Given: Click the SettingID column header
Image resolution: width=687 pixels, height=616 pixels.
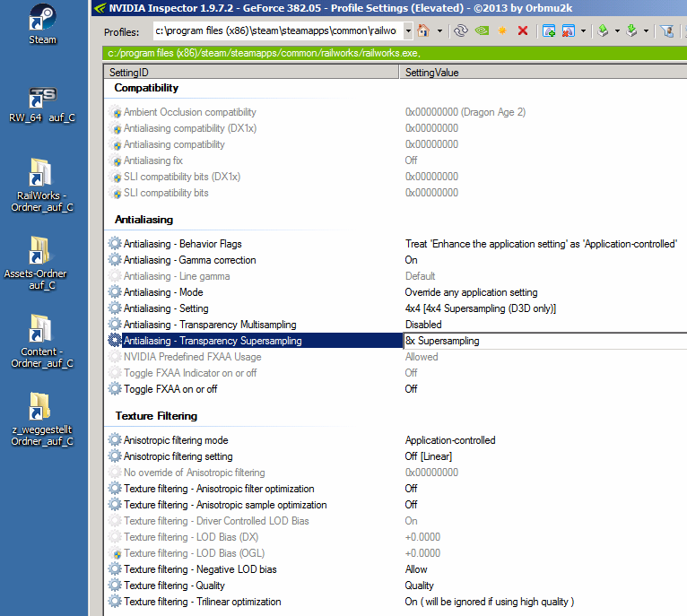Looking at the screenshot, I should tap(251, 73).
